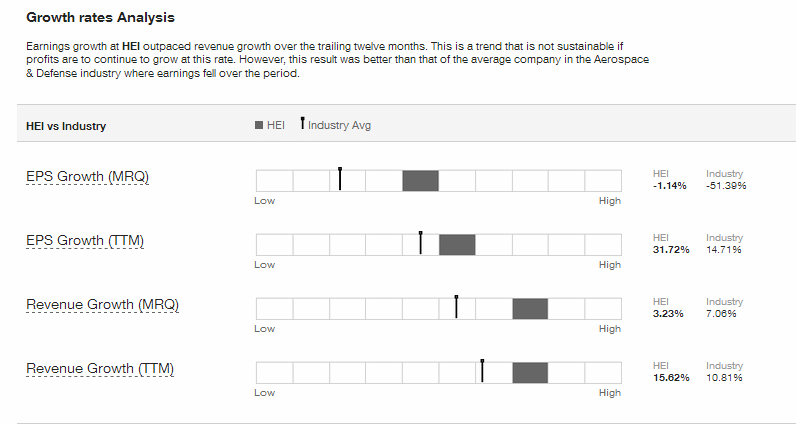
Task: Click the HEI legend square icon
Action: point(259,125)
